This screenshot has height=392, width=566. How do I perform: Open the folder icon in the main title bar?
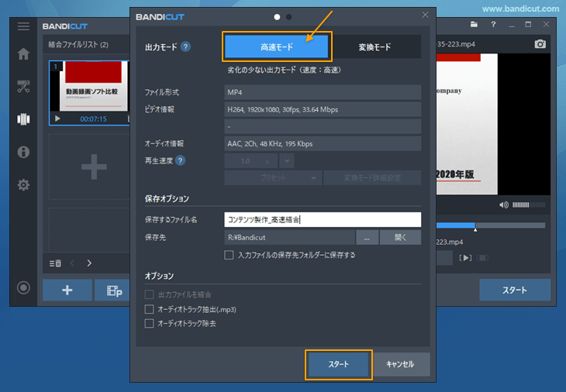coord(474,25)
